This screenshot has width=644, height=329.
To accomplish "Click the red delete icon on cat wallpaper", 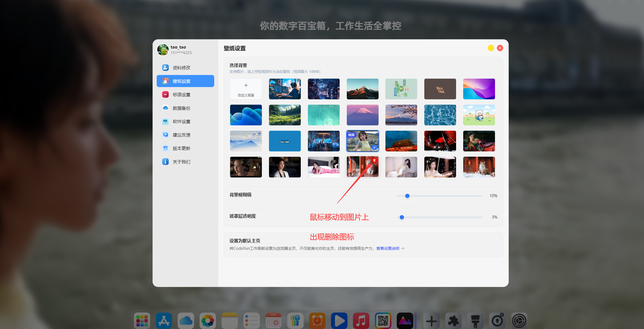I will click(x=374, y=160).
